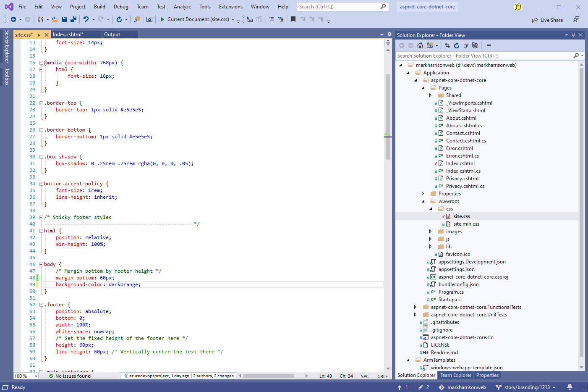Viewport: 588px width, 392px height.
Task: Start Current Document (site.css) with play button
Action: [162, 19]
